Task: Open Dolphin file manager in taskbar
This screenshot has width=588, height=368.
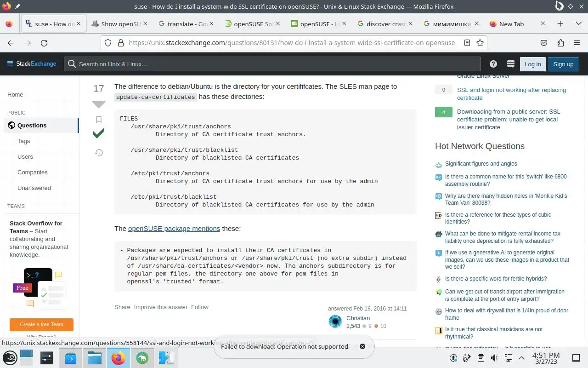Action: pos(95,358)
